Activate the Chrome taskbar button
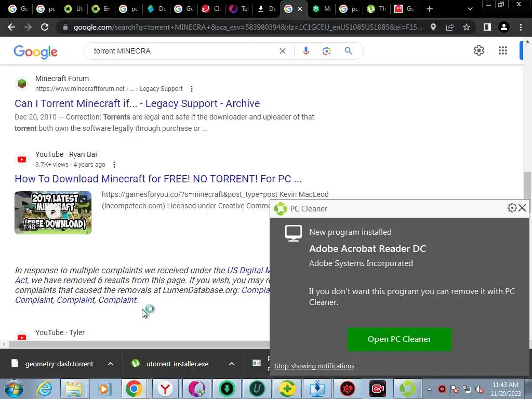Screen dimensions: 532x399 pyautogui.click(x=135, y=389)
